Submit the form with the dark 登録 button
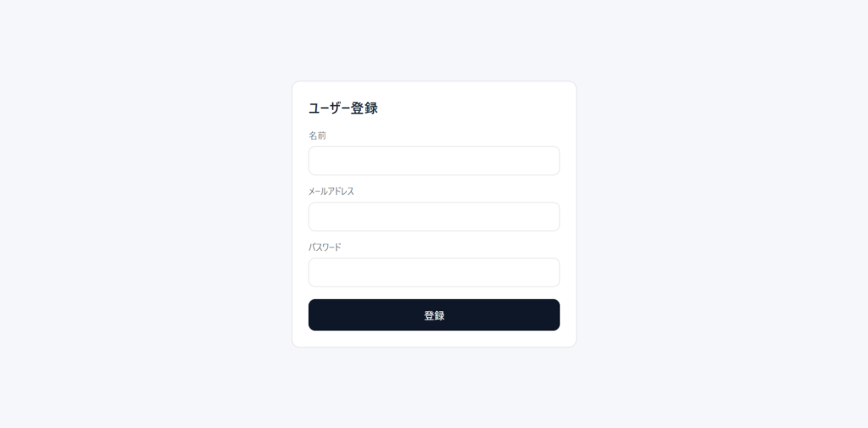Image resolution: width=868 pixels, height=428 pixels. 434,315
